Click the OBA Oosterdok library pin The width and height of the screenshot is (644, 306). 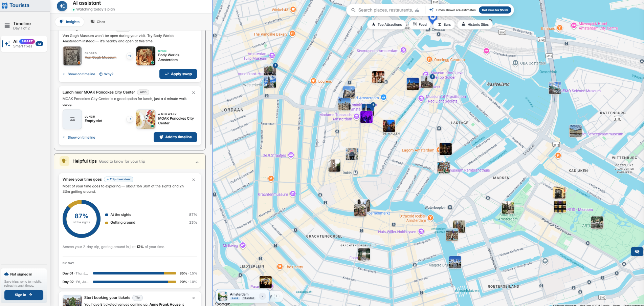tap(515, 63)
